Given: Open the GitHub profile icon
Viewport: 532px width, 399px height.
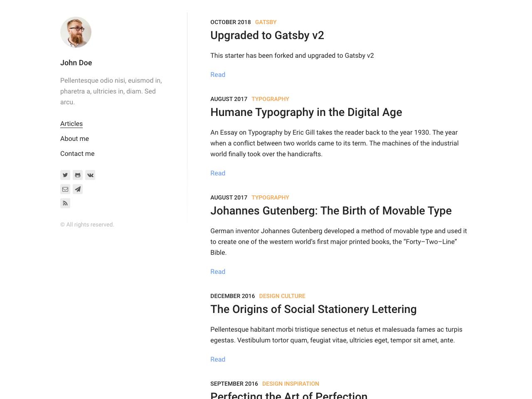Looking at the screenshot, I should point(78,175).
